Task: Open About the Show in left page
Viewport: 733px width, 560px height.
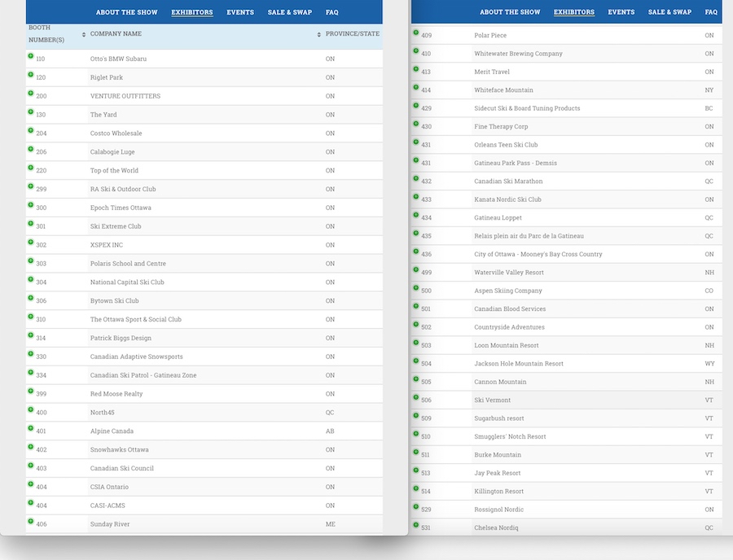Action: click(127, 12)
